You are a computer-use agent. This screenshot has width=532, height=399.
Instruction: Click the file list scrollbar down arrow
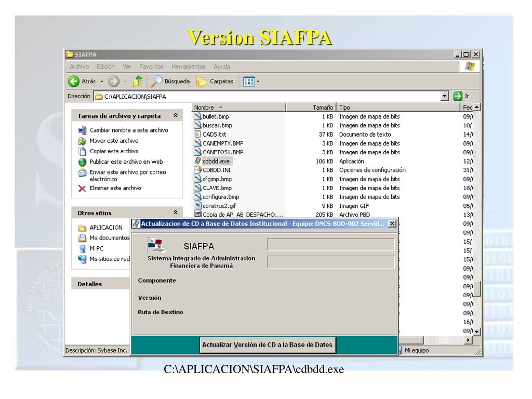477,332
